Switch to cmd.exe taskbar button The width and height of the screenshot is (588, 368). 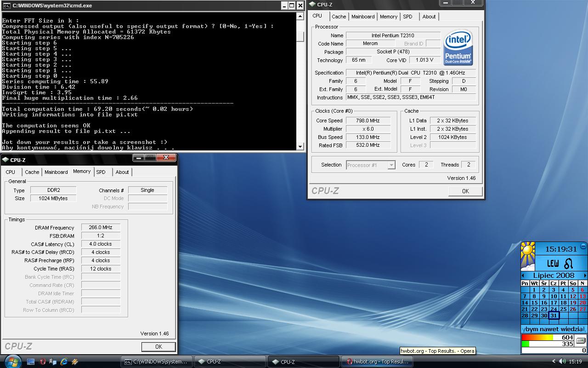[x=156, y=362]
